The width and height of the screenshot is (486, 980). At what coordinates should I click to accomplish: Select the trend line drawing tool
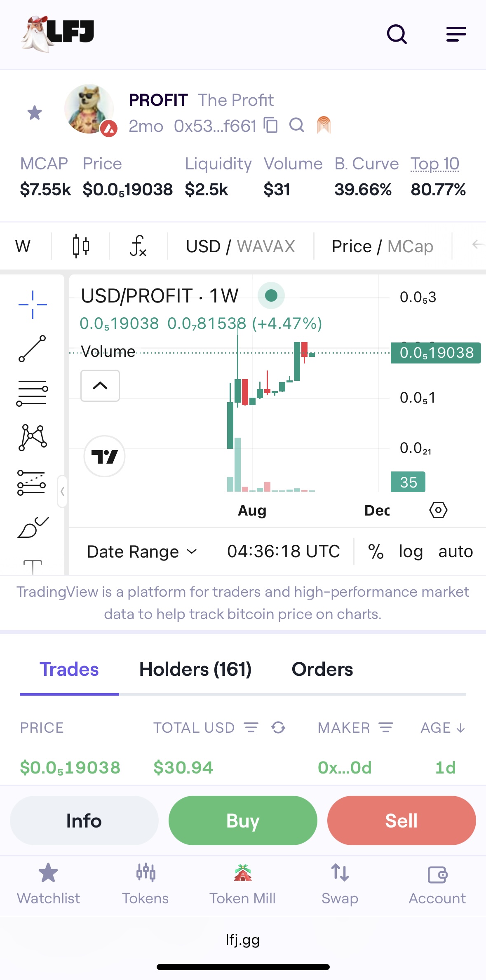(x=32, y=349)
